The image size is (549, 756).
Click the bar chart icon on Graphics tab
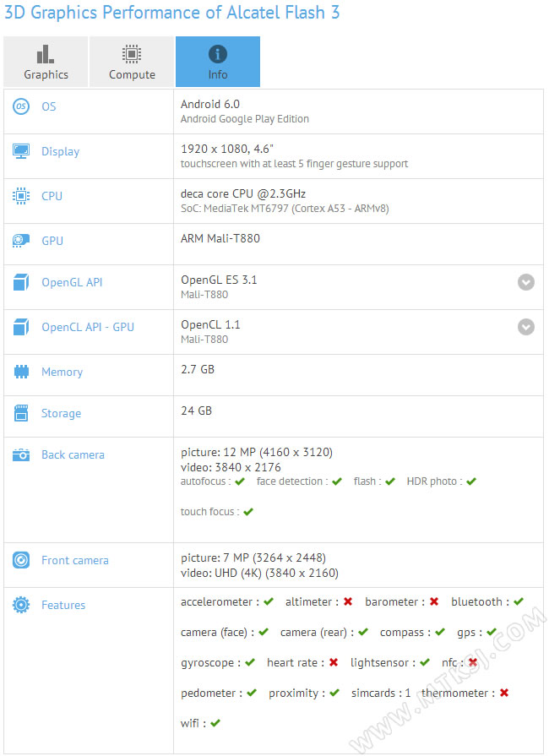click(46, 54)
